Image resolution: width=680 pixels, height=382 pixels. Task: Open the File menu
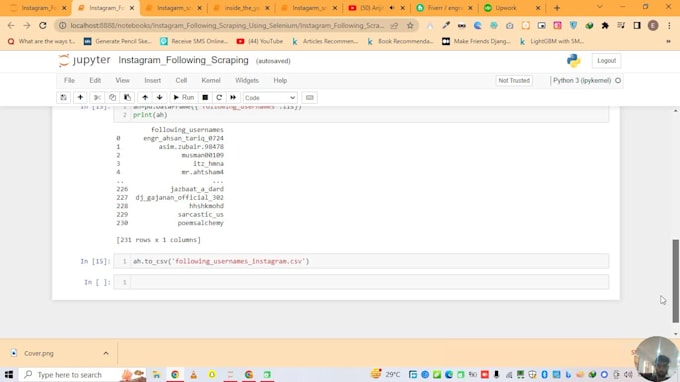(x=69, y=80)
